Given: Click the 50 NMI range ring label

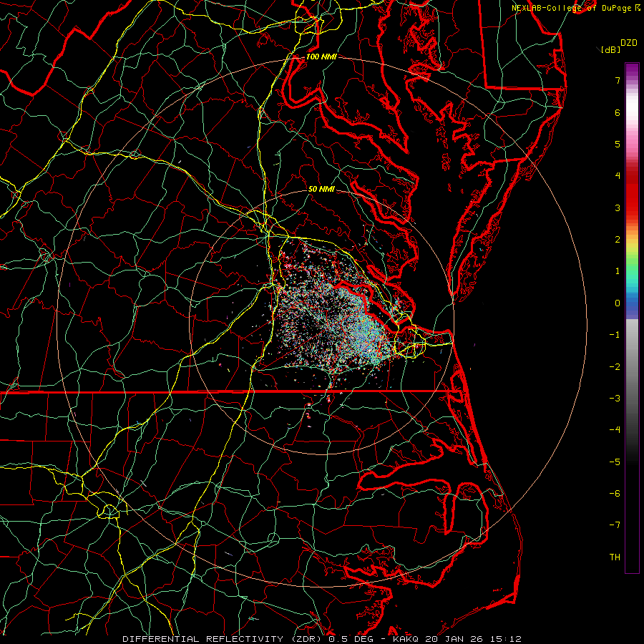Looking at the screenshot, I should [x=321, y=190].
